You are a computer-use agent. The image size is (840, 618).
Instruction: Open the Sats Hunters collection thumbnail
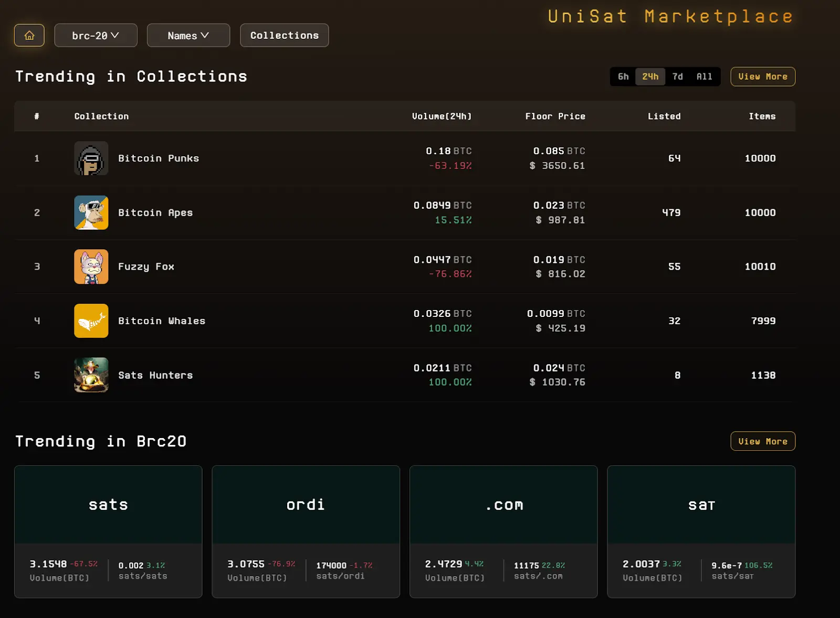click(91, 375)
